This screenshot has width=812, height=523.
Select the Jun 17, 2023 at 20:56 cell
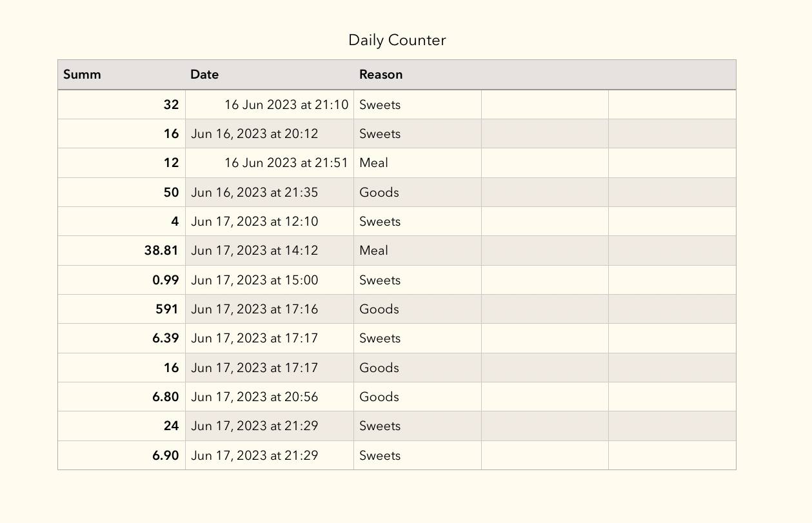click(270, 397)
